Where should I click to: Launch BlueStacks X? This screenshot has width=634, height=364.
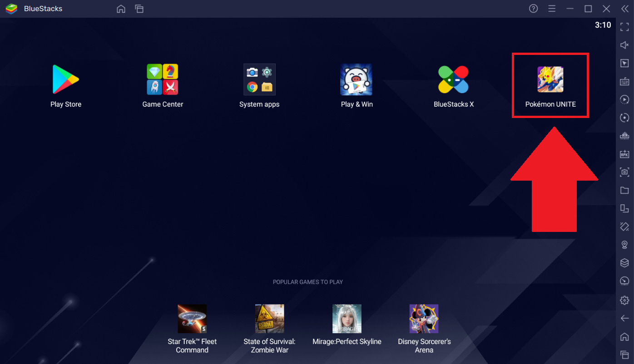coord(453,80)
